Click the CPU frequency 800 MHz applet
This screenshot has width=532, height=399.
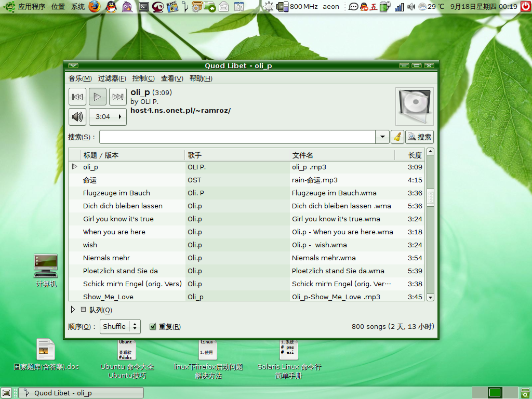tap(297, 6)
